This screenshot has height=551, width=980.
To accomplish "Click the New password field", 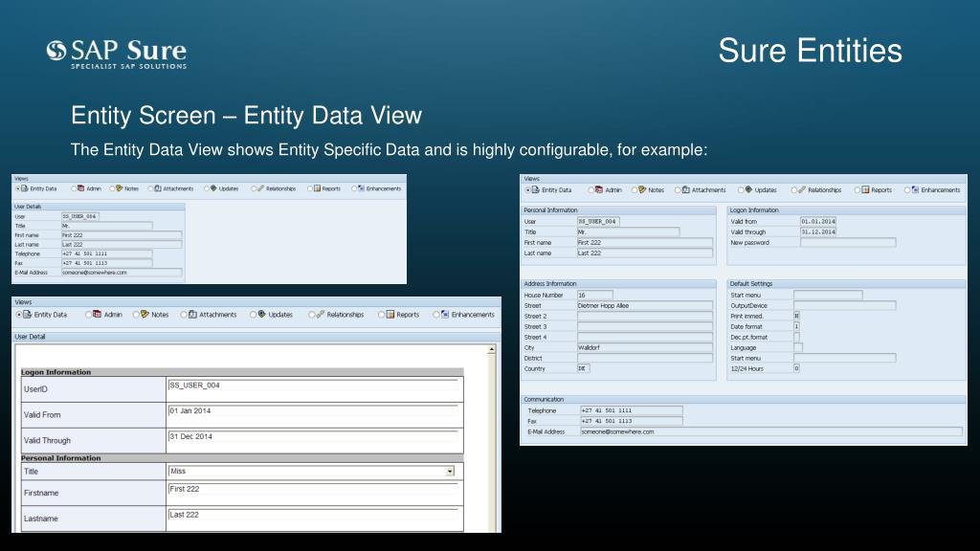I will tap(848, 242).
